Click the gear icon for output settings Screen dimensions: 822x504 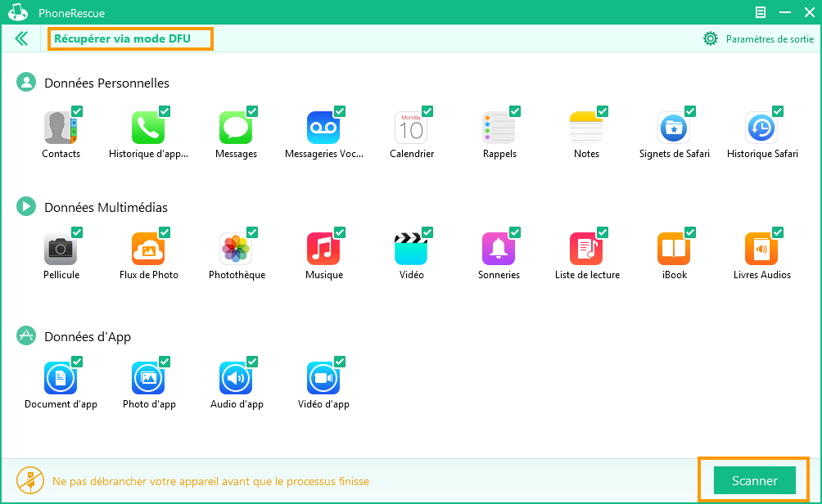[711, 38]
